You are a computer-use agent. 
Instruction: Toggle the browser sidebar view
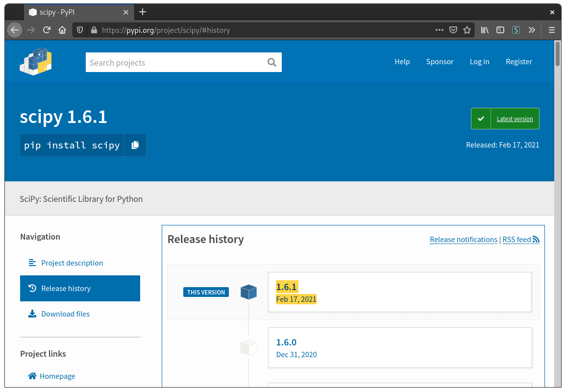pos(500,30)
